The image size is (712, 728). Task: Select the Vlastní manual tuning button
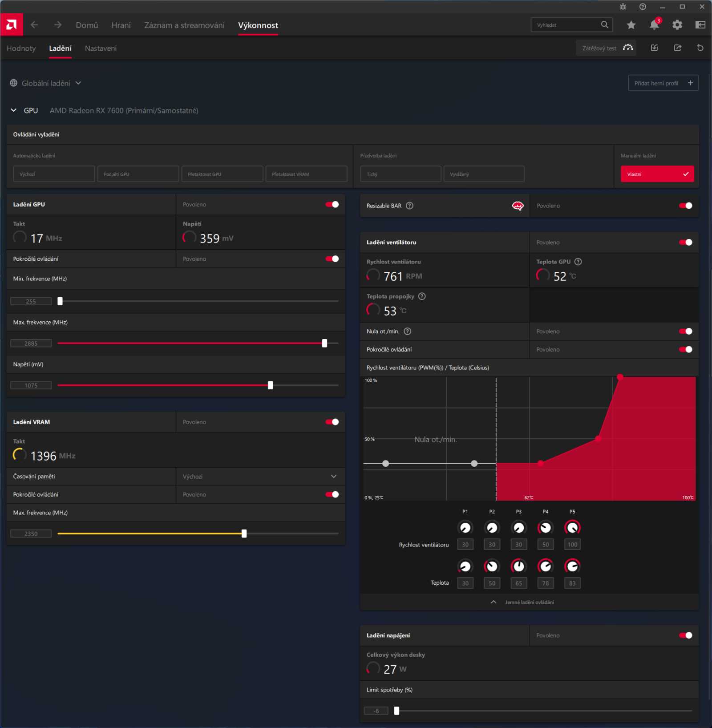tap(657, 174)
